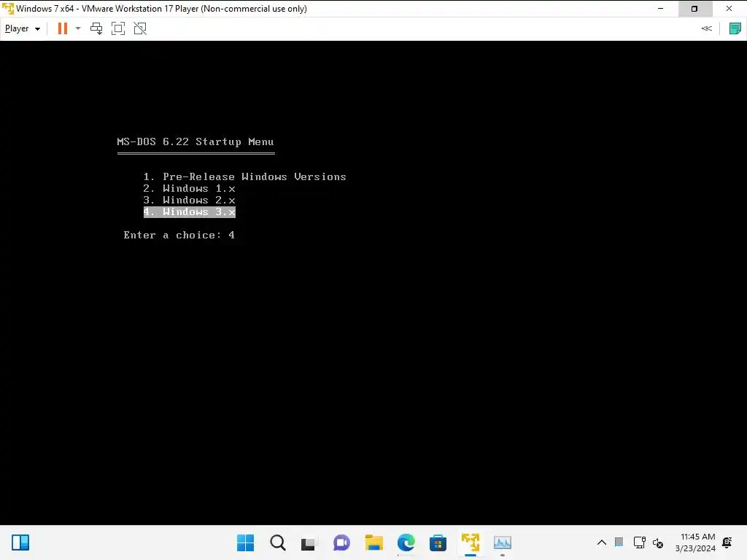Collapse the toolbar with double chevron icon
The height and width of the screenshot is (560, 747).
(706, 28)
